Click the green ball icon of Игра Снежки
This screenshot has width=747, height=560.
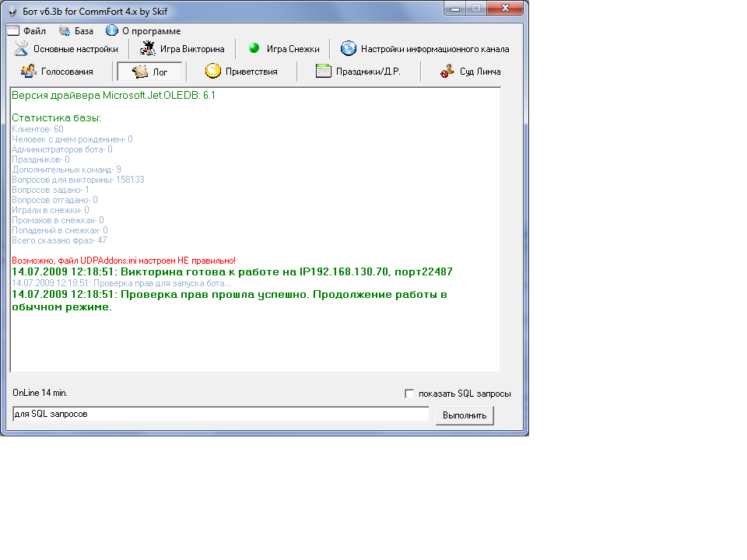(x=254, y=48)
